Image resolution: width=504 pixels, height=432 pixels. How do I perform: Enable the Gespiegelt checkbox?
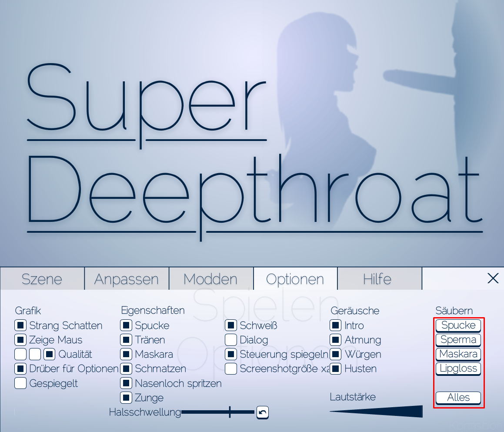click(20, 383)
